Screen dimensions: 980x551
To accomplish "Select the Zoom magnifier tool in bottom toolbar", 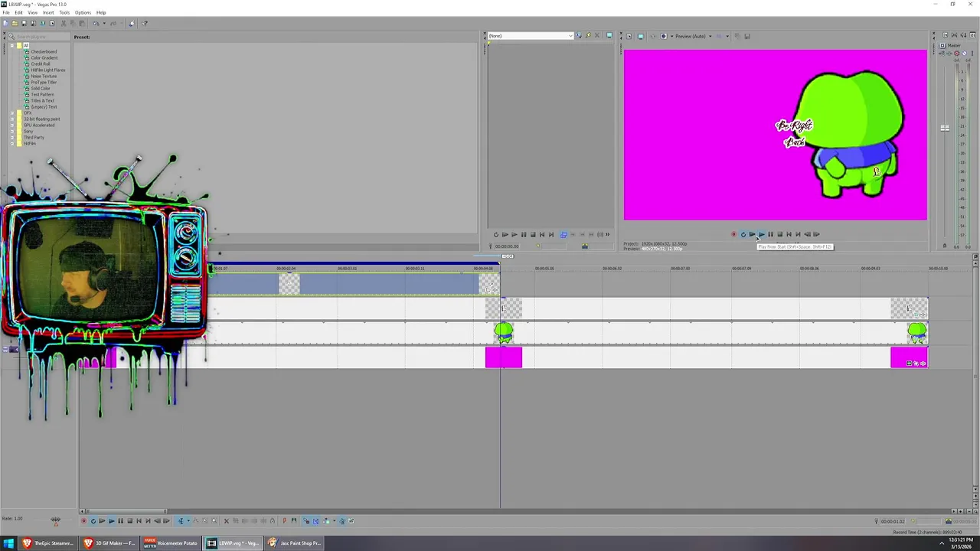I will pyautogui.click(x=214, y=521).
